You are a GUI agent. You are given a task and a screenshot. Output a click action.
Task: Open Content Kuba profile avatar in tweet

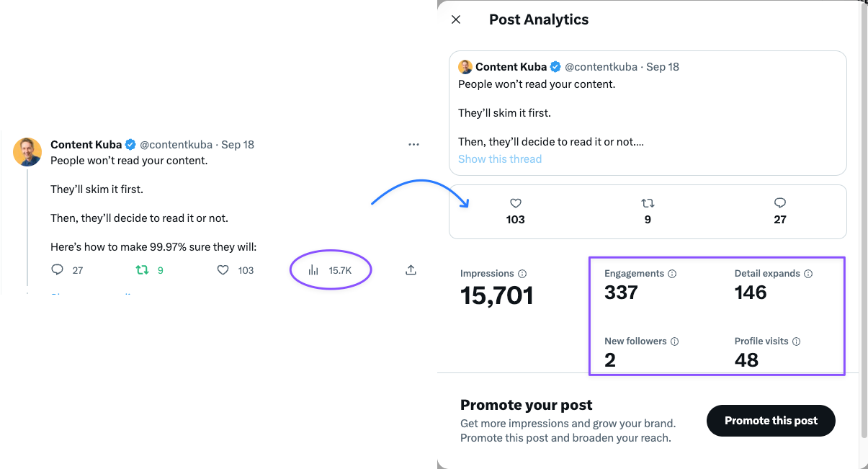[27, 152]
